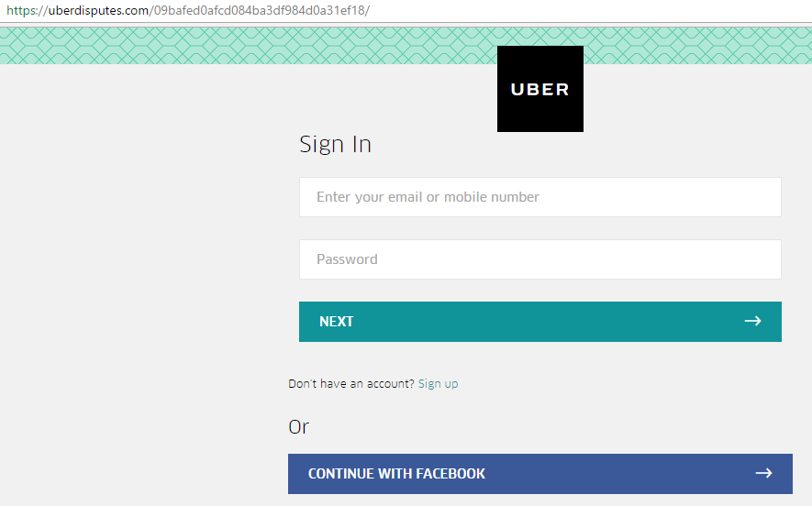Click the Sign In heading

coord(336,144)
